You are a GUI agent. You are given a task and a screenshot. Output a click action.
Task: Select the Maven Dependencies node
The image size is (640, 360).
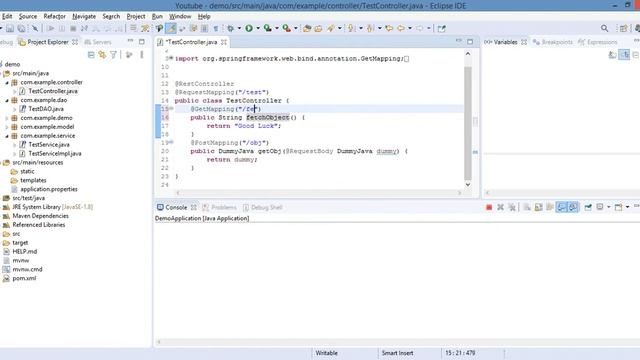coord(40,216)
